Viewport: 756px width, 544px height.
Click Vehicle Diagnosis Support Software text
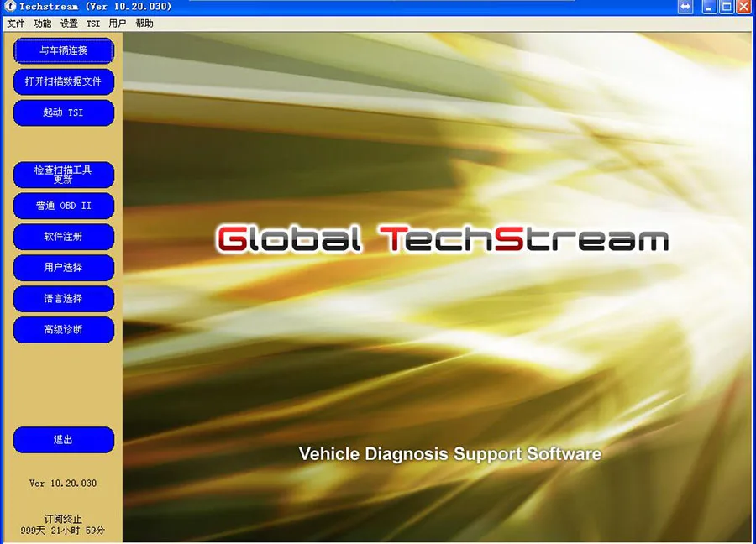coord(450,454)
